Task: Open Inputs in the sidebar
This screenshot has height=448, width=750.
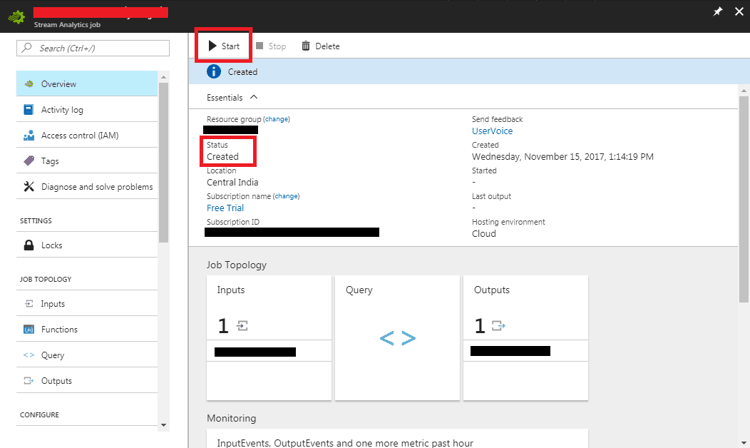Action: coord(87,304)
